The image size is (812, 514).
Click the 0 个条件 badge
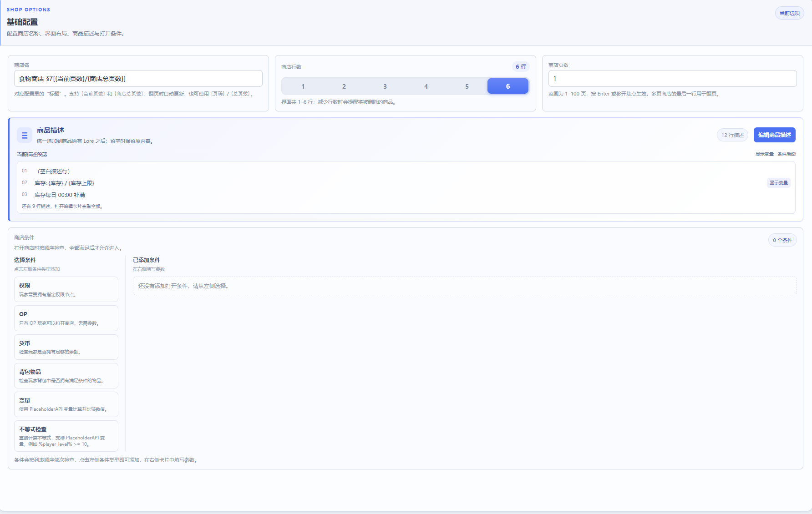[782, 240]
